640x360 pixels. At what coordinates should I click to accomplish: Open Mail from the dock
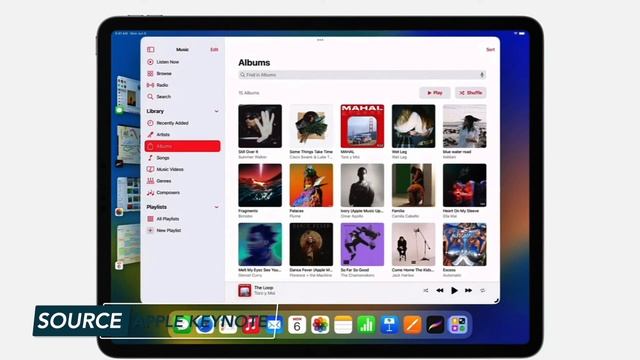click(274, 325)
